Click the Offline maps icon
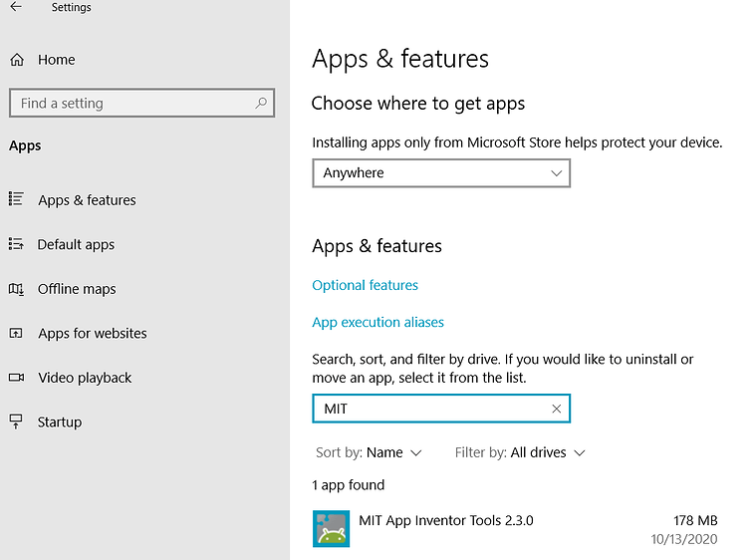This screenshot has height=560, width=753. 16,289
